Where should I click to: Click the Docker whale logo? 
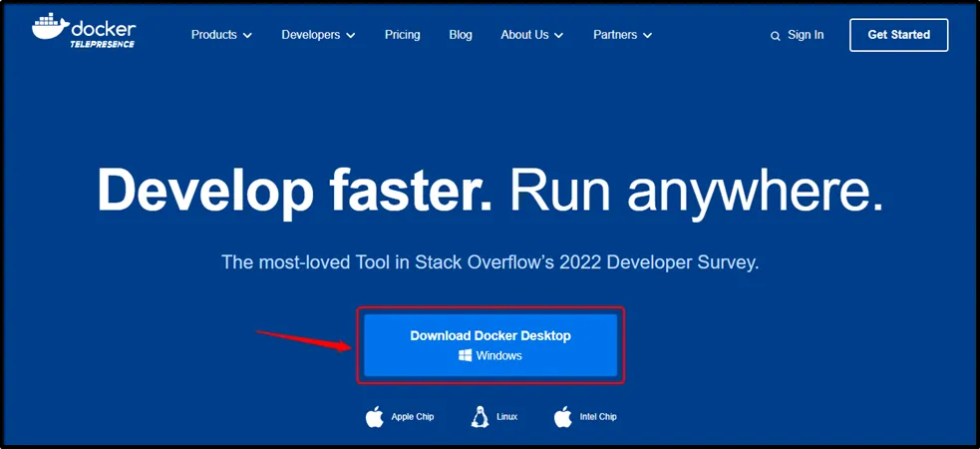tap(83, 31)
